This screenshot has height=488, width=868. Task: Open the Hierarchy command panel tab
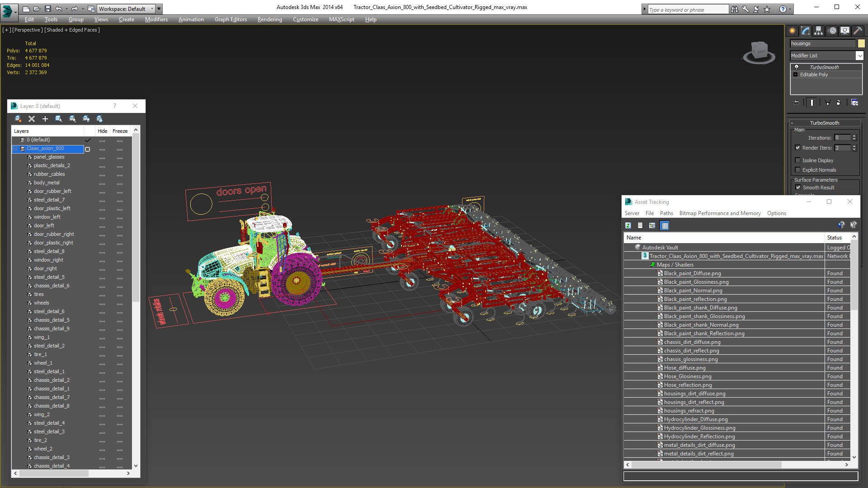819,31
